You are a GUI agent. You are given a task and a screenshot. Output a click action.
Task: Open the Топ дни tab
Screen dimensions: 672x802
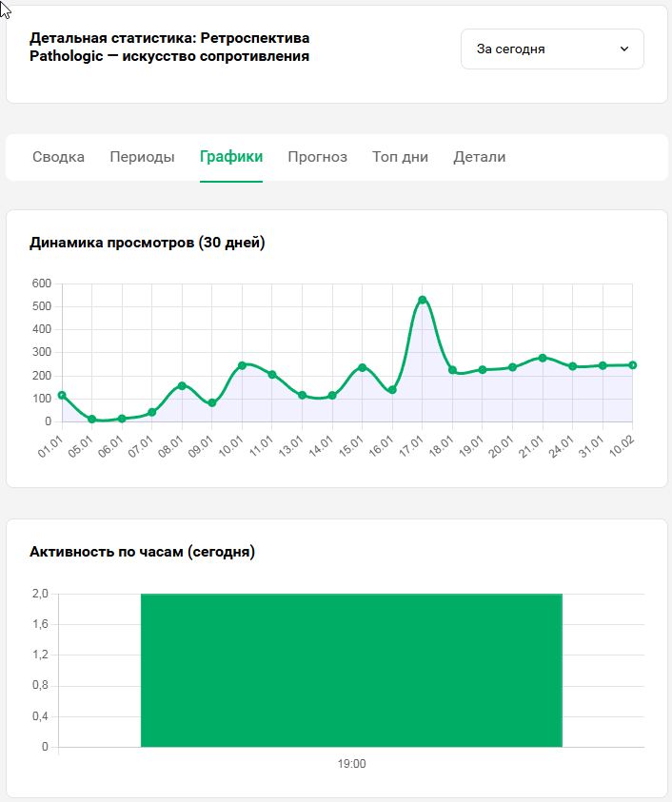(400, 157)
